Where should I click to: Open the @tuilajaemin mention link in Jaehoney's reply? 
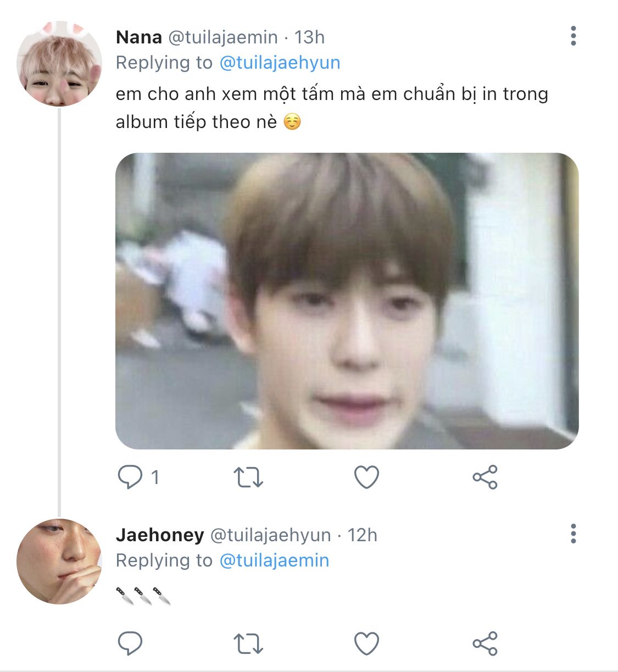tap(274, 560)
